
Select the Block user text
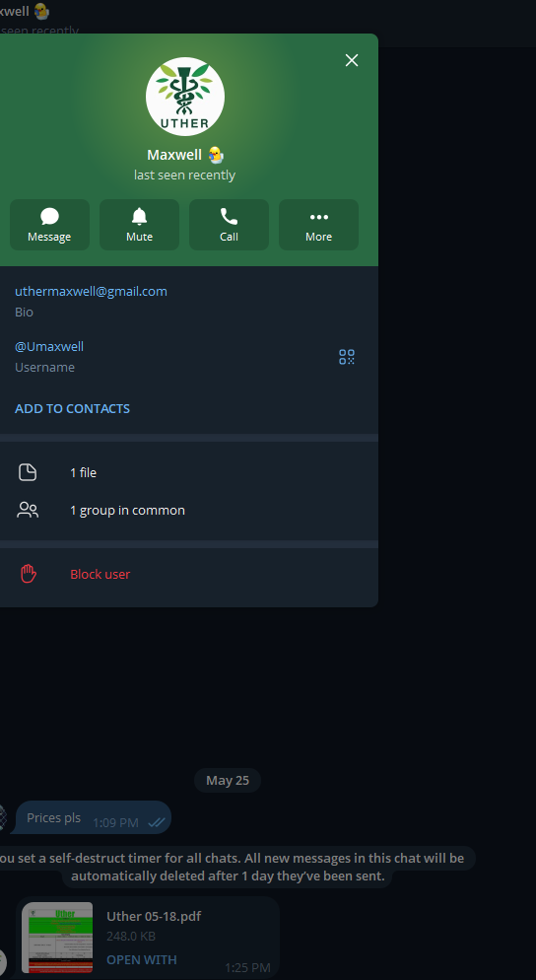(x=100, y=574)
